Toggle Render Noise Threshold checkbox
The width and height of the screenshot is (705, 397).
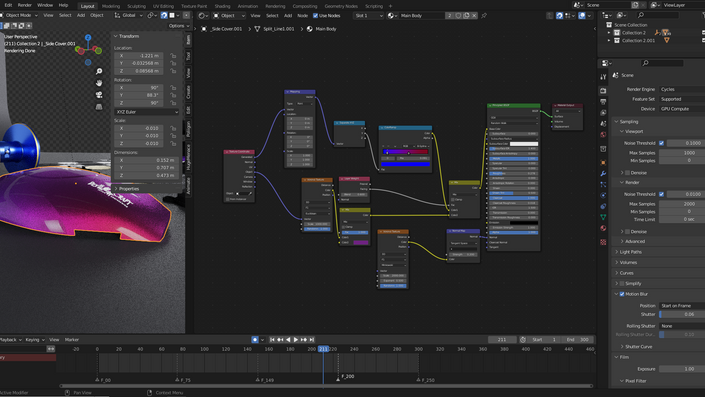pos(661,194)
